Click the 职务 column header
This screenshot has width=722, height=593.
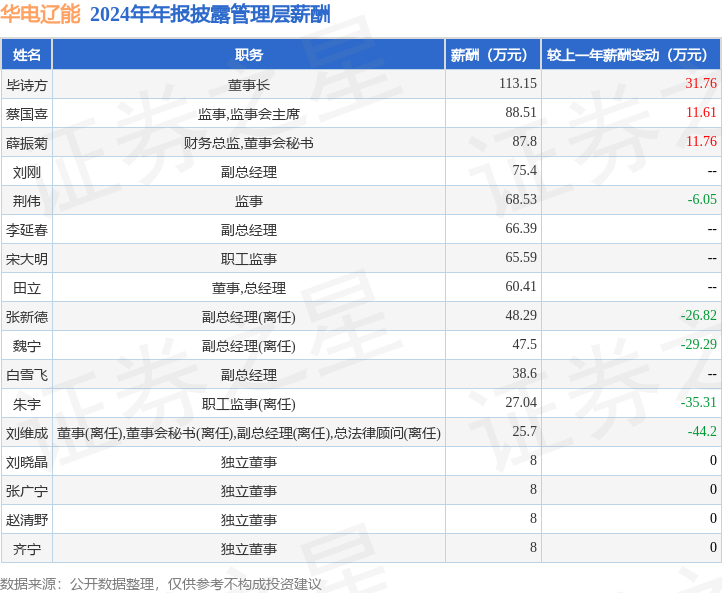click(x=249, y=55)
